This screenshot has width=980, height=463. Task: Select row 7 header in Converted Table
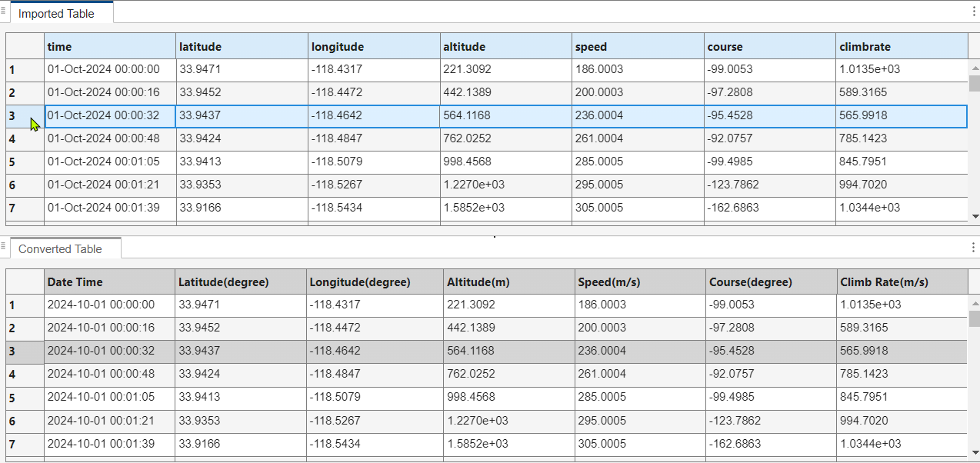[x=25, y=445]
